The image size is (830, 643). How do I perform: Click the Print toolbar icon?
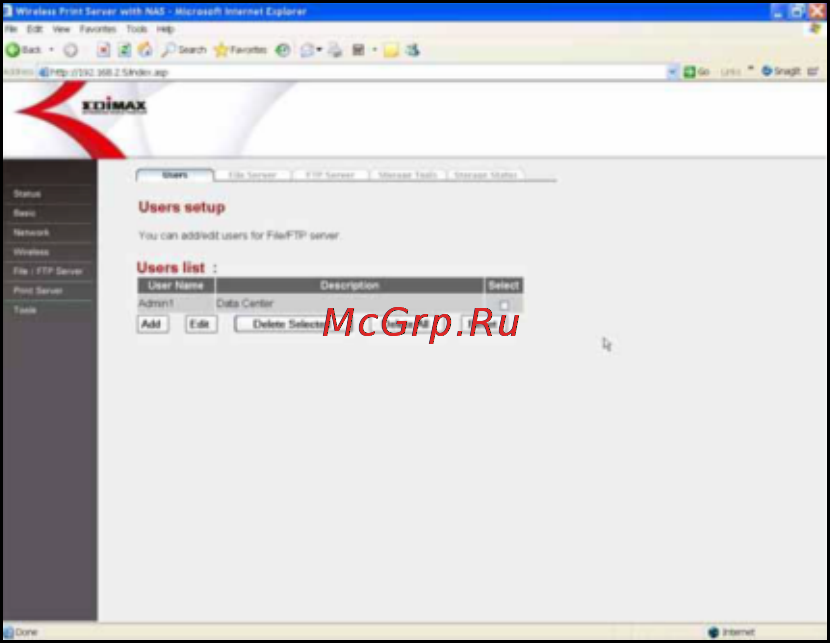[x=335, y=50]
